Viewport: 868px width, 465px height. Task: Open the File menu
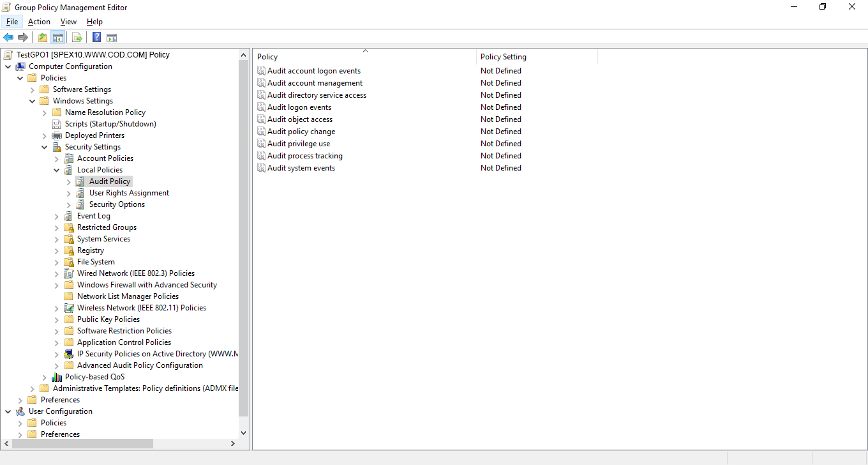12,22
